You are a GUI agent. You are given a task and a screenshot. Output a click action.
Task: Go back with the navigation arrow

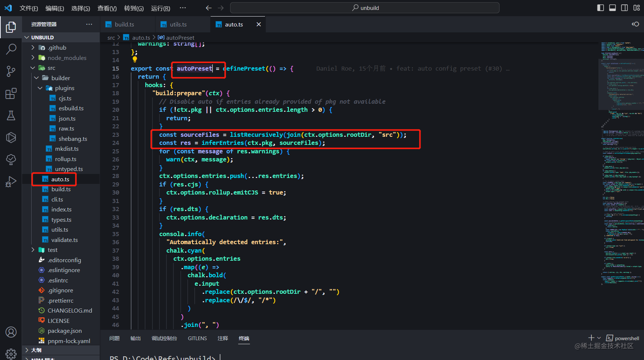[x=209, y=8]
